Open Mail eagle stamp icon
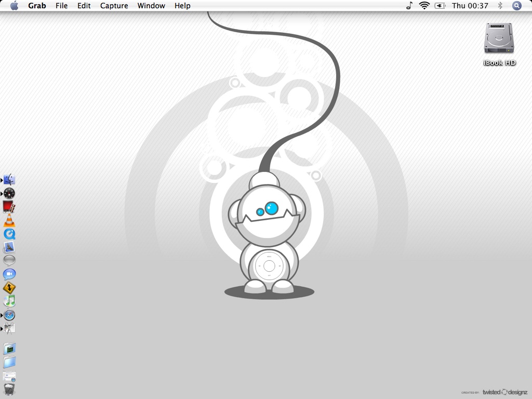This screenshot has width=532, height=399. coord(9,247)
